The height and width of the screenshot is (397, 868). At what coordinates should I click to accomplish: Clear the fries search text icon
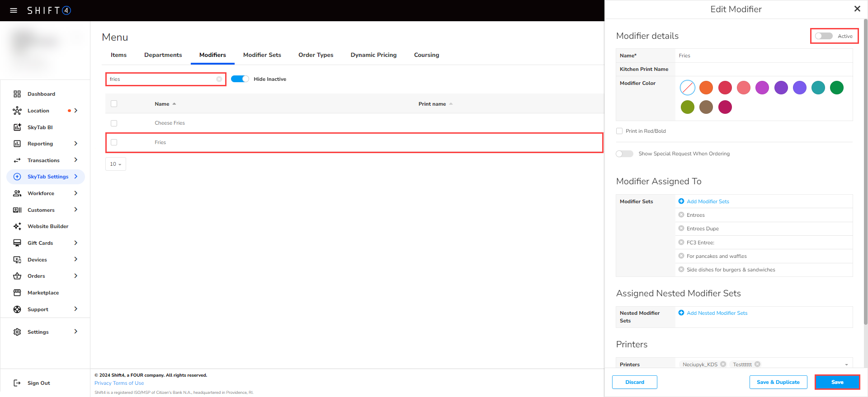pyautogui.click(x=219, y=79)
